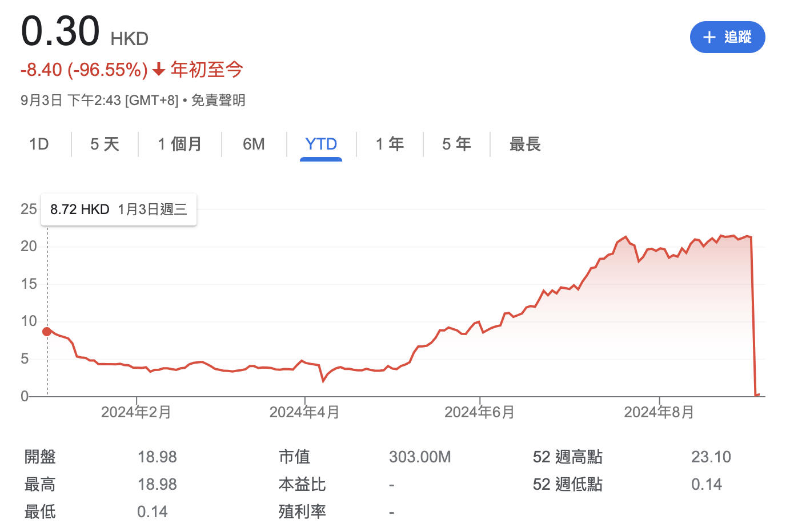Select the 5 年 range tab
The width and height of the screenshot is (802, 532).
[x=456, y=144]
